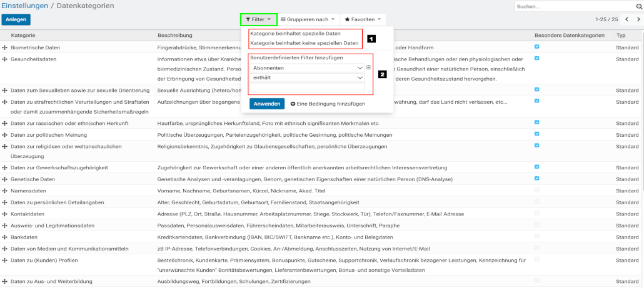Go to next page with right arrow
644x288 pixels.
[x=637, y=20]
